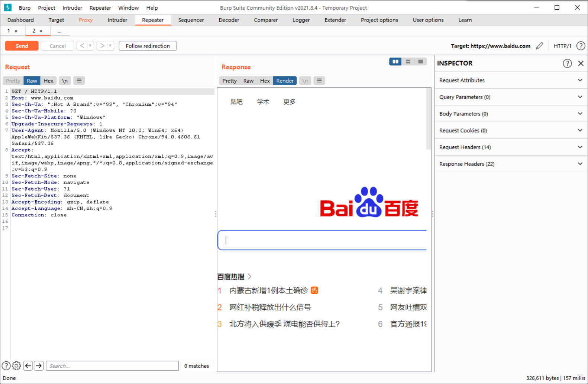Open the Project options tab
This screenshot has height=384, width=588.
tap(379, 20)
